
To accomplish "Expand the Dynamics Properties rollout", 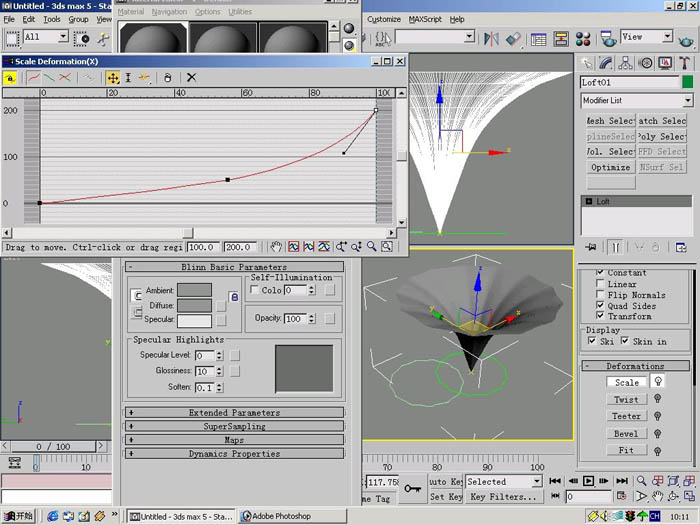I will [234, 454].
